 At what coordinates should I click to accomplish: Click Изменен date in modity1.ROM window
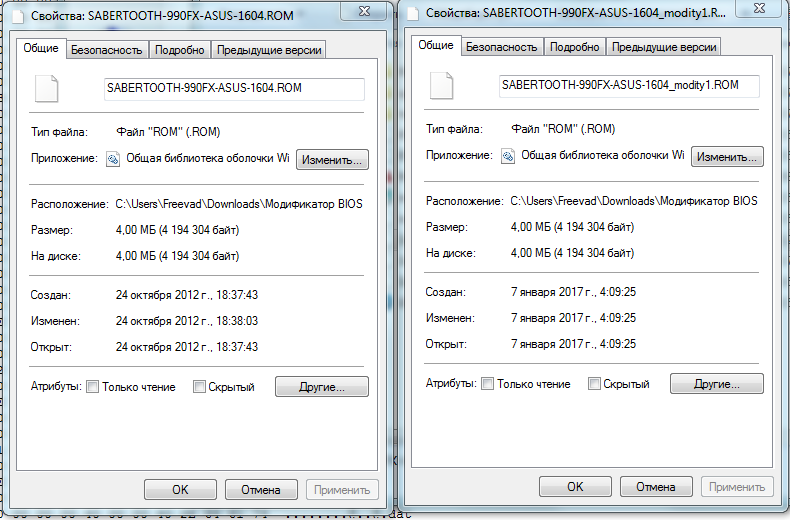(573, 318)
